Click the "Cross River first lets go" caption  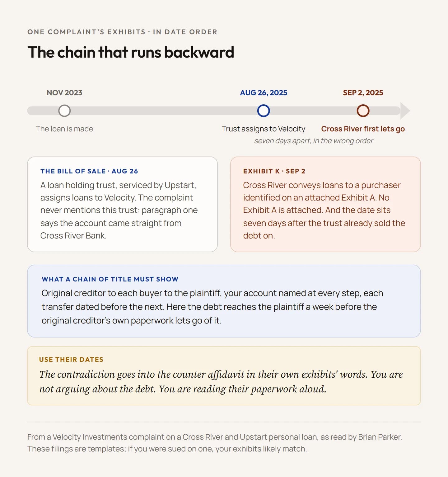click(x=363, y=129)
